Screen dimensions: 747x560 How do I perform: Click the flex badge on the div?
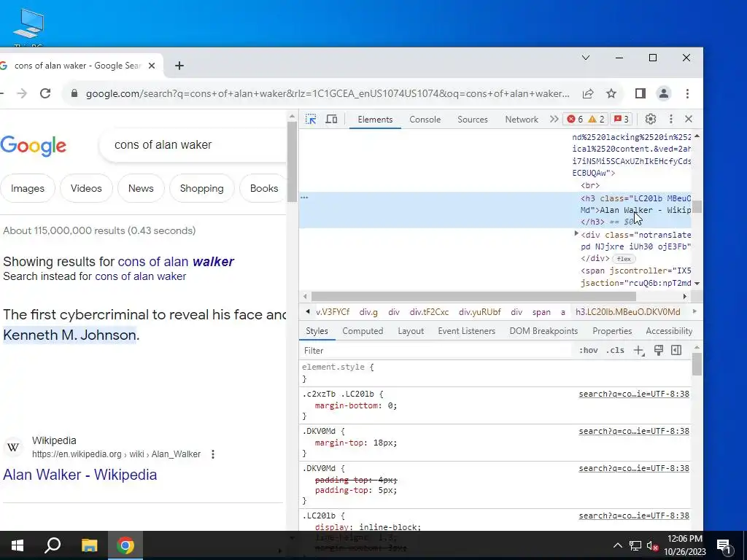[x=624, y=259]
